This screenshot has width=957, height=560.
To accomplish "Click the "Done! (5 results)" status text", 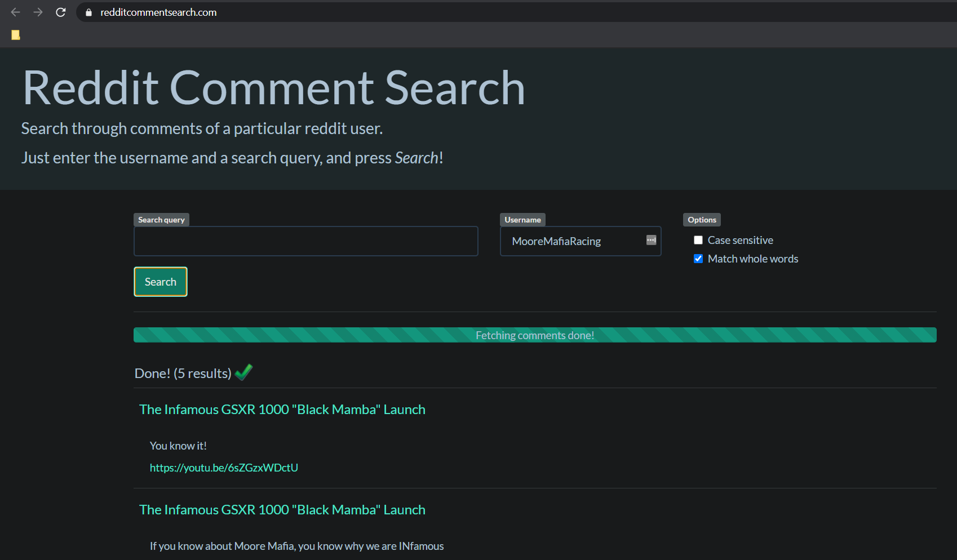I will pyautogui.click(x=183, y=374).
